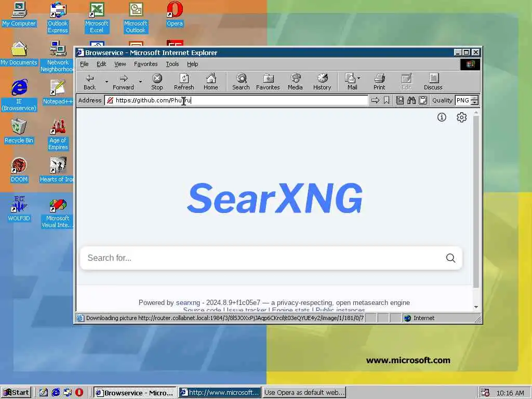Click the bookmark icon beside Go arrow
The height and width of the screenshot is (399, 532).
(387, 100)
